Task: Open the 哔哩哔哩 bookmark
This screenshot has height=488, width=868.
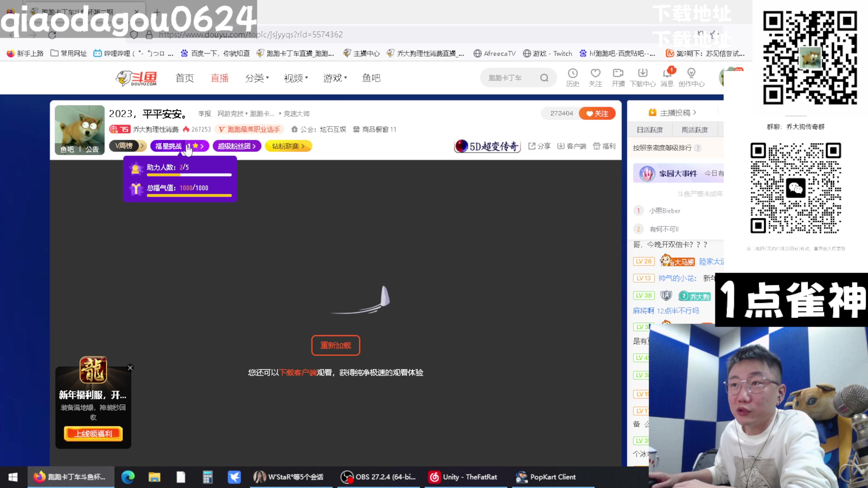Action: [x=134, y=54]
